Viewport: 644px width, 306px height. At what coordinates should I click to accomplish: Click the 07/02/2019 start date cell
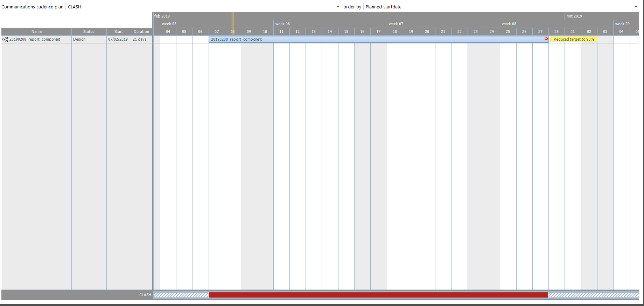pos(118,40)
